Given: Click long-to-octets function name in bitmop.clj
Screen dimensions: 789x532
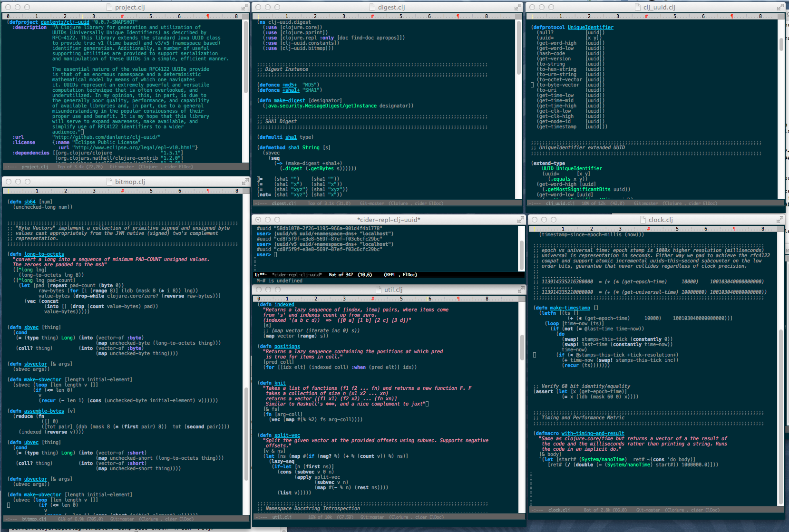Looking at the screenshot, I should coord(44,254).
